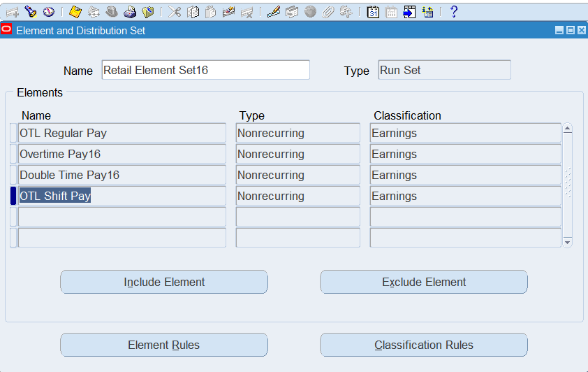Click the calendar icon showing 31
This screenshot has width=588, height=372.
pos(374,12)
